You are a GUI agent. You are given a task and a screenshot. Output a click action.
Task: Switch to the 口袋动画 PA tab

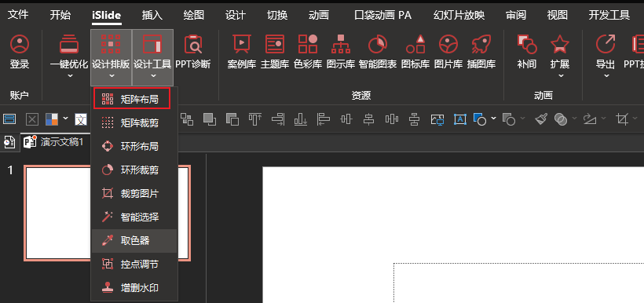[382, 15]
